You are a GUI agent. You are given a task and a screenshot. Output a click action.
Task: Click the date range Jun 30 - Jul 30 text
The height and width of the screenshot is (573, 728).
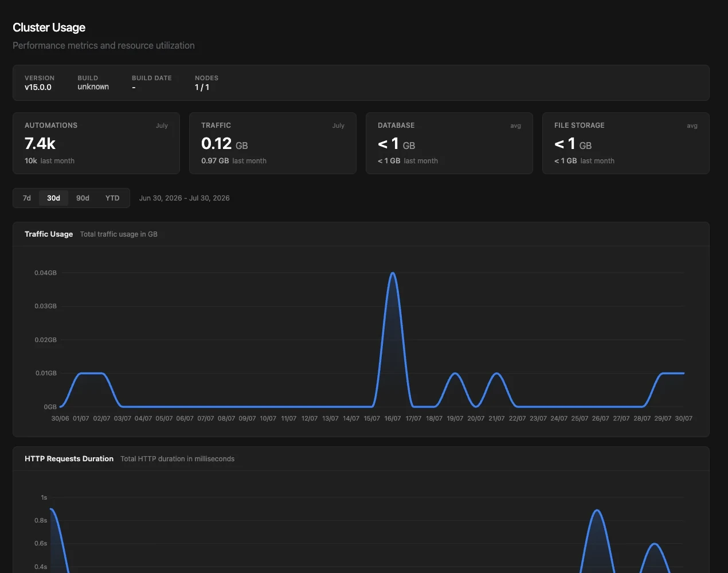click(184, 198)
